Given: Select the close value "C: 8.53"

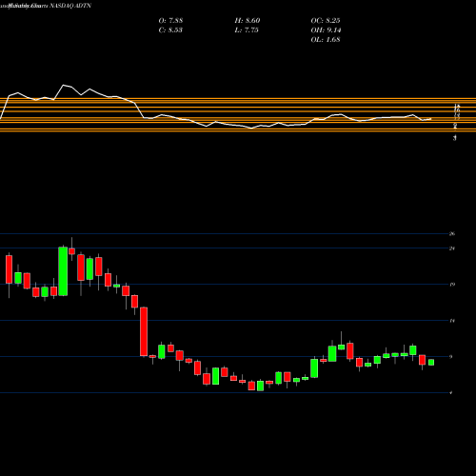Looking at the screenshot, I should 170,30.
